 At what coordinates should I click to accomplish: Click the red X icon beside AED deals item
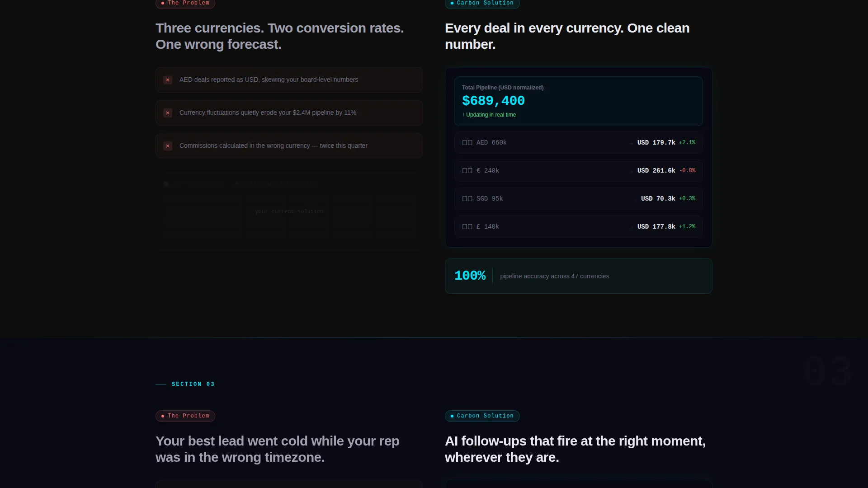pyautogui.click(x=168, y=80)
